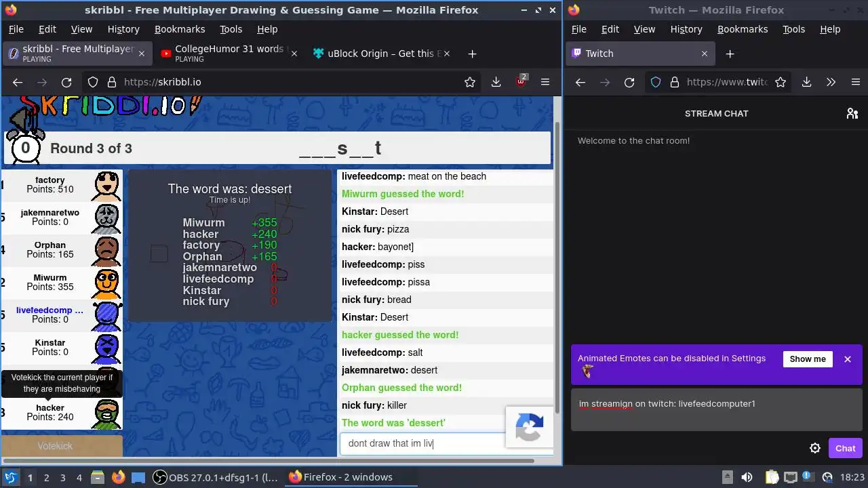Send message with Chat button

846,448
